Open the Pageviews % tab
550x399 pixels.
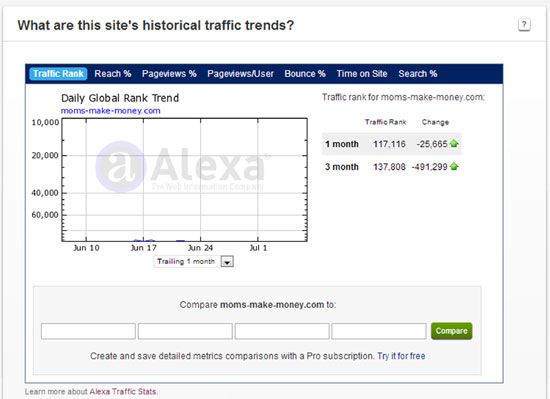pyautogui.click(x=169, y=74)
